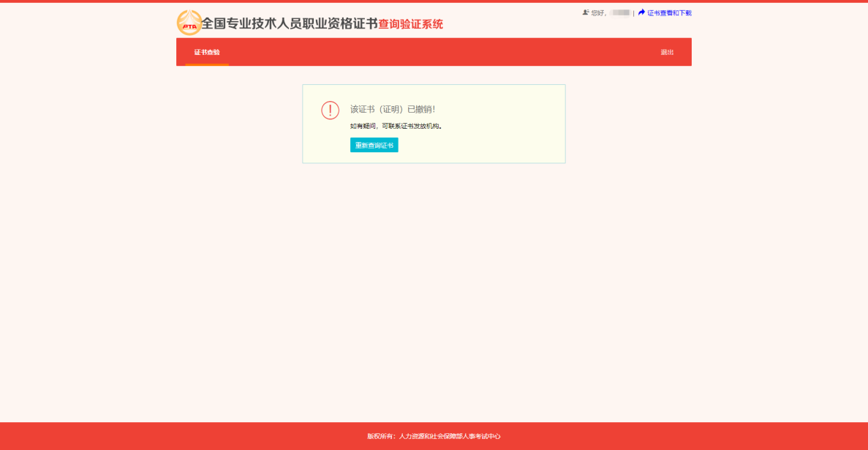Image resolution: width=868 pixels, height=450 pixels.
Task: Click the red navigation bar
Action: pos(439,52)
